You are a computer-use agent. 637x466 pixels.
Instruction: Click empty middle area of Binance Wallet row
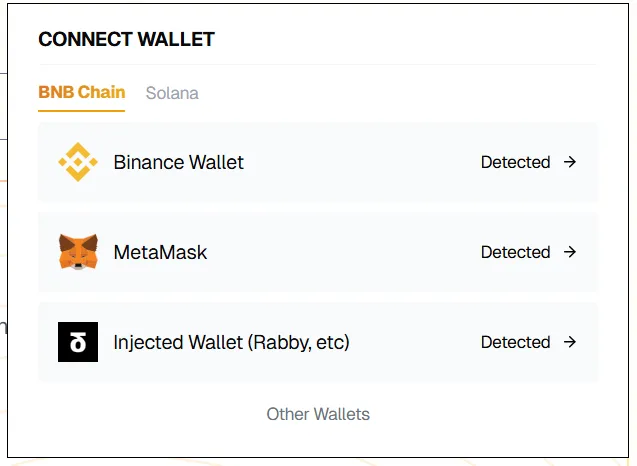360,162
